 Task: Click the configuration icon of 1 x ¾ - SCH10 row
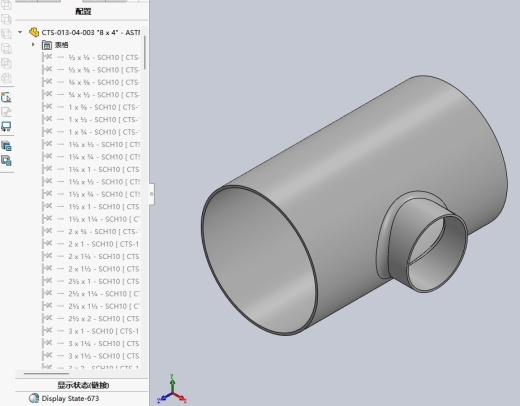[x=47, y=132]
